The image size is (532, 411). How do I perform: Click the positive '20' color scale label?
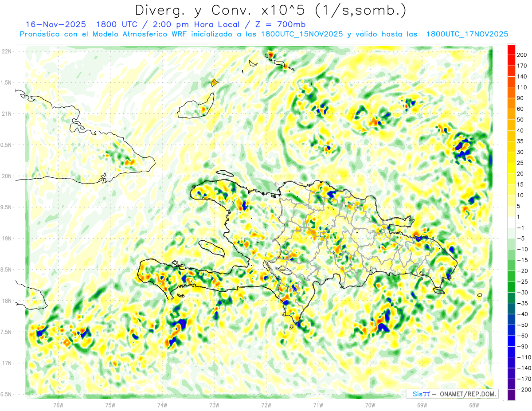[x=520, y=174]
